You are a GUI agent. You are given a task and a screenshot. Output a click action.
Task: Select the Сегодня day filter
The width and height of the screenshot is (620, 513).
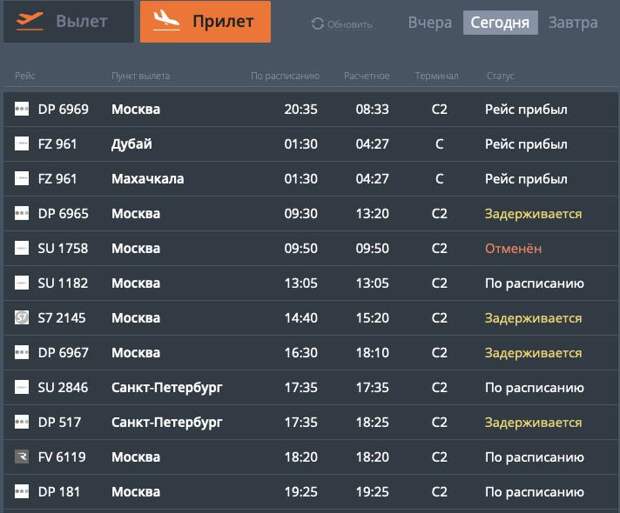(500, 23)
